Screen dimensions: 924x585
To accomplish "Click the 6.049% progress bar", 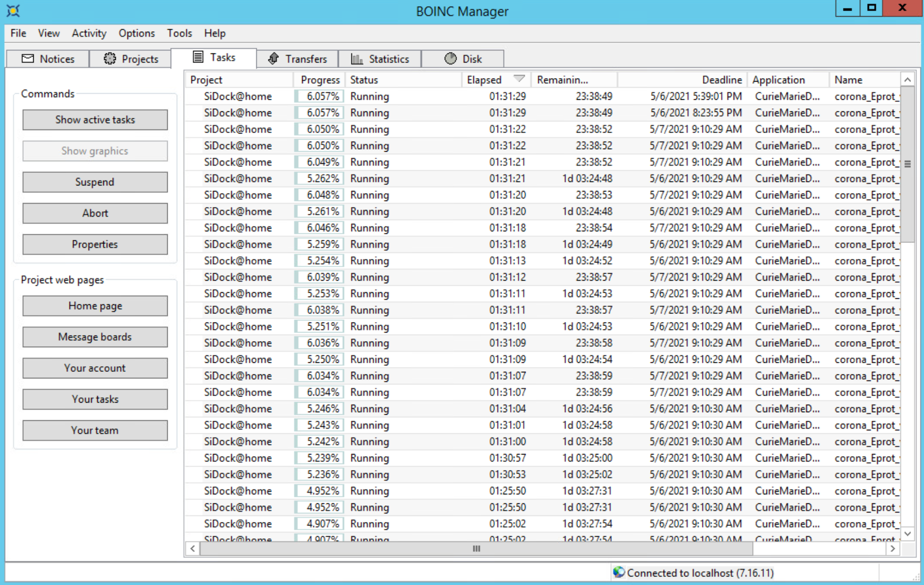I will pos(319,162).
